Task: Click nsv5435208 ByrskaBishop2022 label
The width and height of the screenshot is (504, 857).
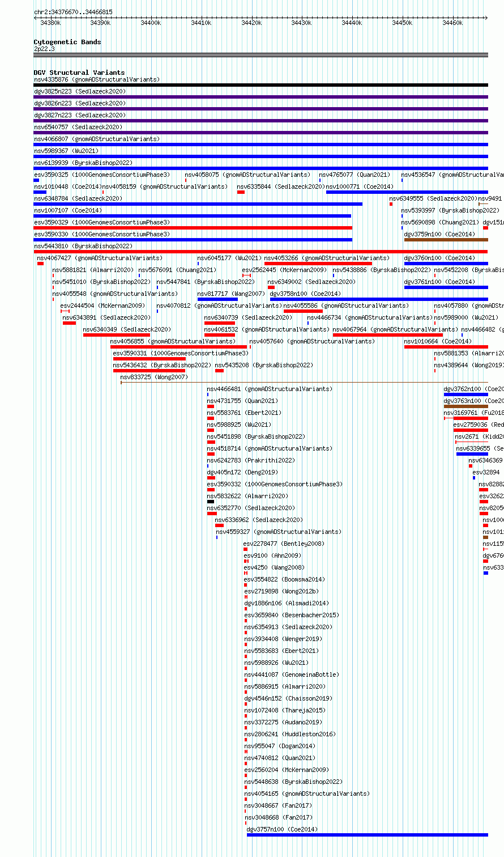Action: (x=264, y=365)
